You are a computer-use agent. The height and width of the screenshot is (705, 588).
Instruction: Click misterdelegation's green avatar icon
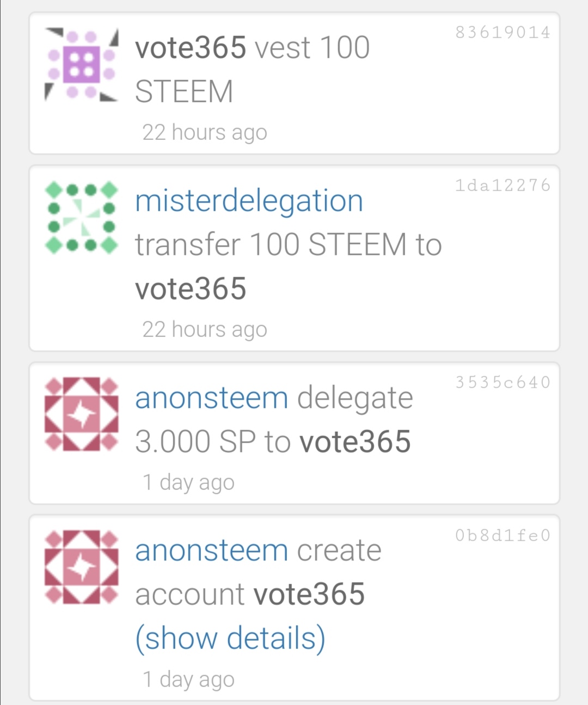pos(82,218)
